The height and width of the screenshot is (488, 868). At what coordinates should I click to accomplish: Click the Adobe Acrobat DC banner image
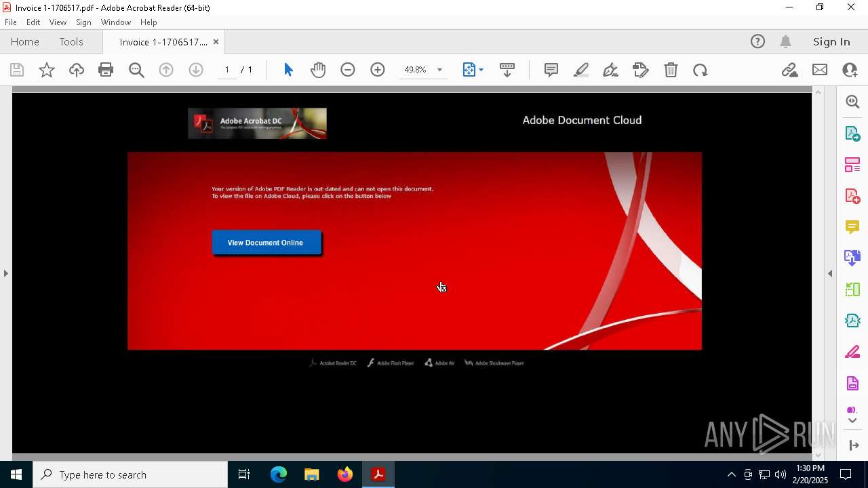point(257,123)
